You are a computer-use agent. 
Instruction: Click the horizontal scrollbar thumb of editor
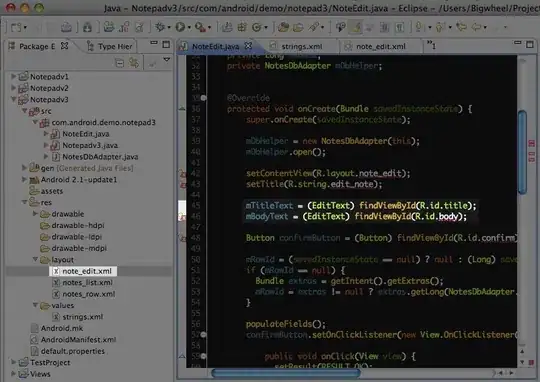pyautogui.click(x=286, y=373)
